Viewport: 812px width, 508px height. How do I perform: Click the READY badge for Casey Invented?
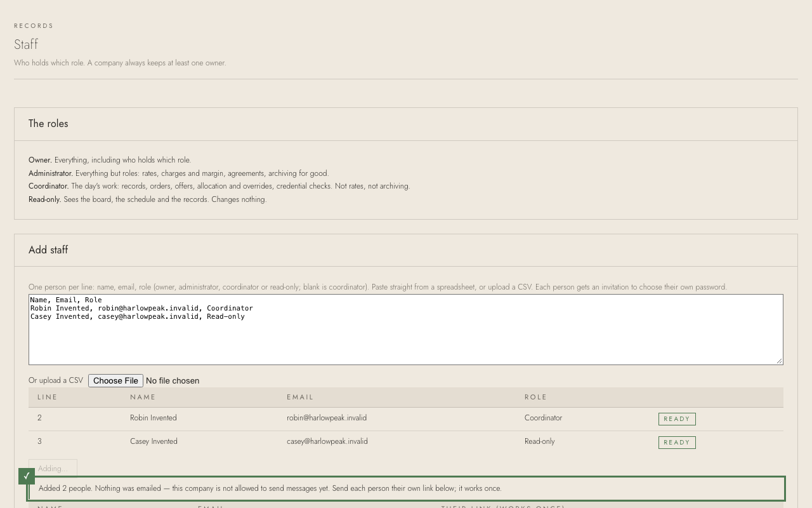coord(677,443)
